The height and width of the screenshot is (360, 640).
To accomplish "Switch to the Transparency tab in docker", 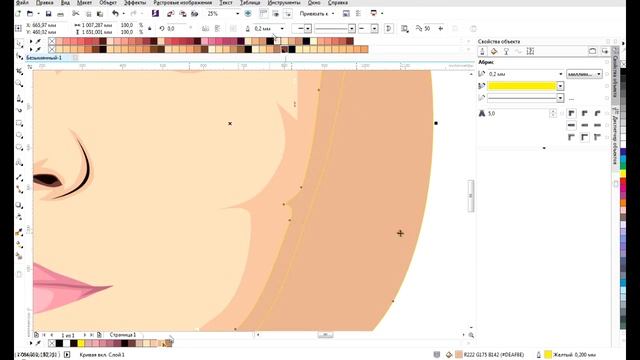I will tap(506, 51).
